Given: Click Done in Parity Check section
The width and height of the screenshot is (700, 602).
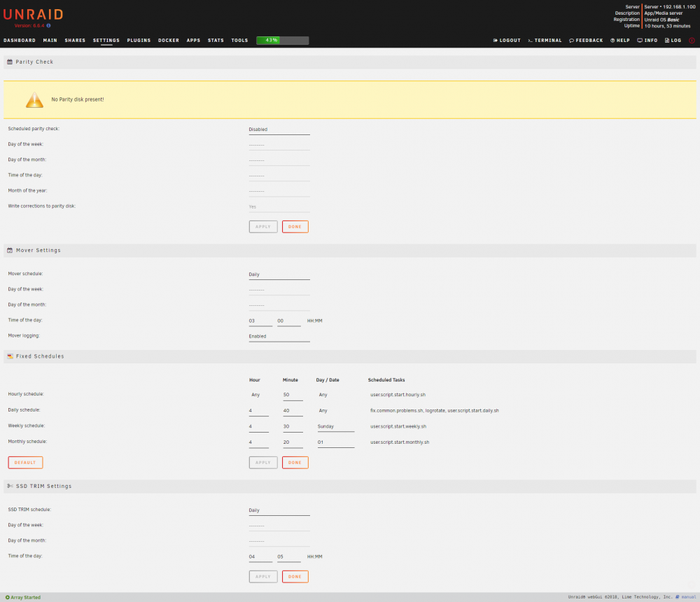Looking at the screenshot, I should (295, 227).
